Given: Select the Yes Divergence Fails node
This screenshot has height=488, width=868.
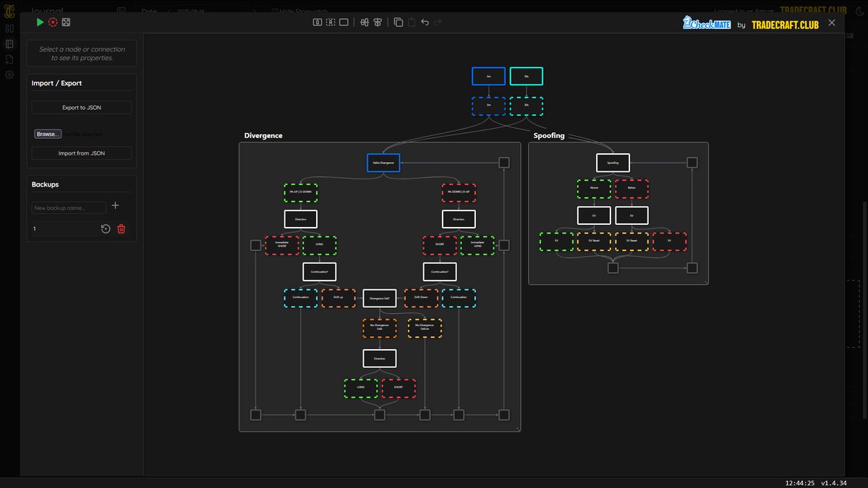Looking at the screenshot, I should pos(380,328).
